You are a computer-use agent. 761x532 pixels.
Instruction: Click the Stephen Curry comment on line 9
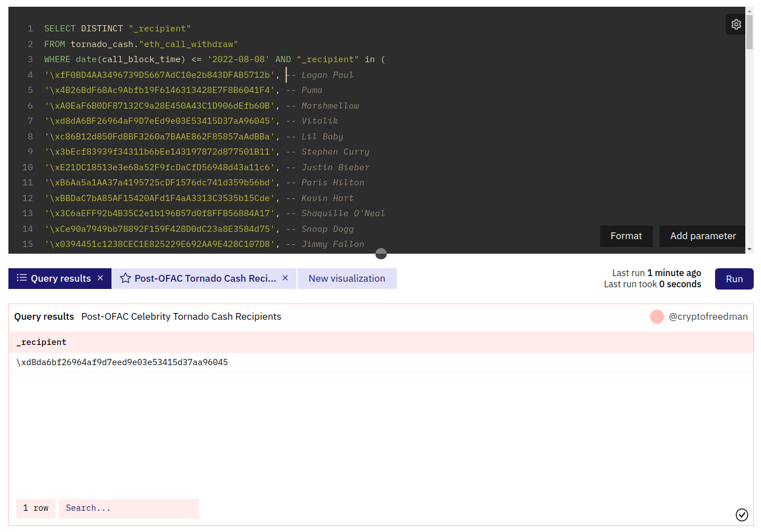pos(328,152)
